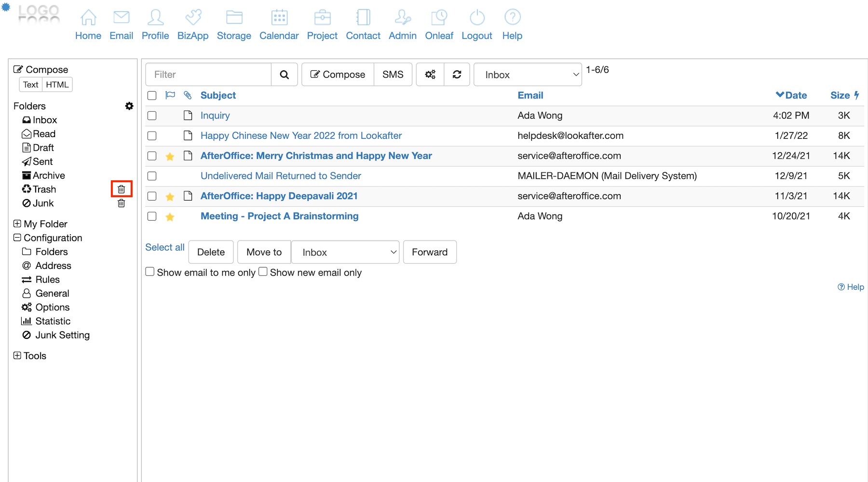Toggle star on Meeting - Project A Brainstorming email
The image size is (868, 482).
click(x=170, y=217)
